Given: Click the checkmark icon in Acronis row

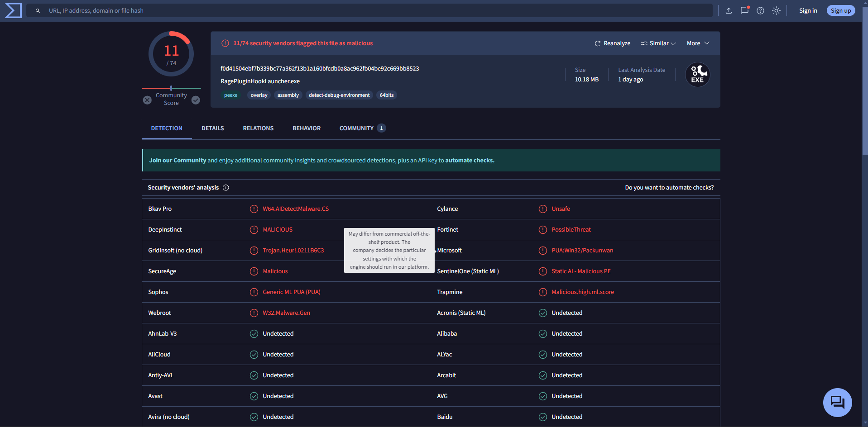Looking at the screenshot, I should pyautogui.click(x=543, y=313).
